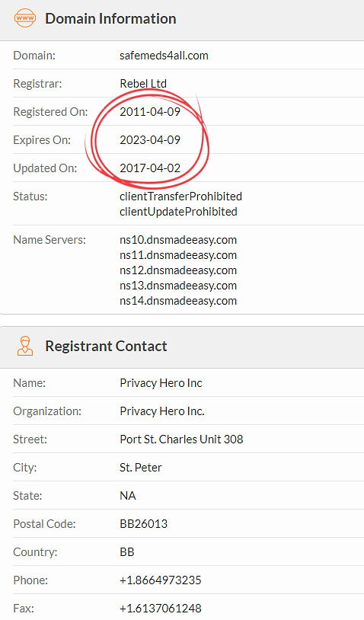Click the registered date 2011-04-09
The height and width of the screenshot is (620, 364).
point(150,111)
